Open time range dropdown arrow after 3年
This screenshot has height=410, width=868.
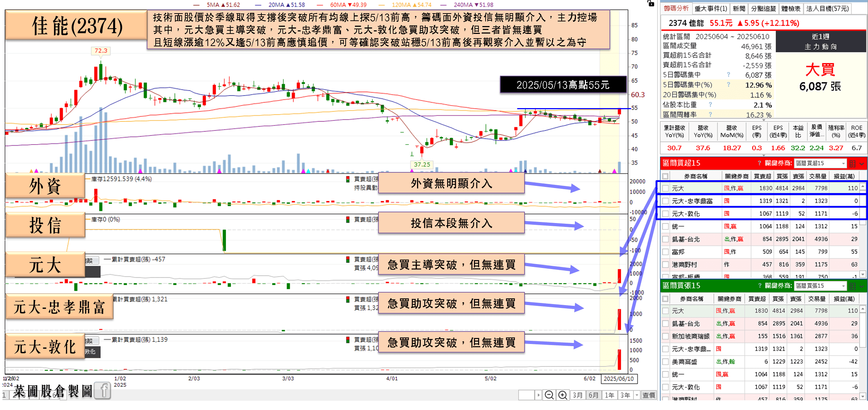637,395
